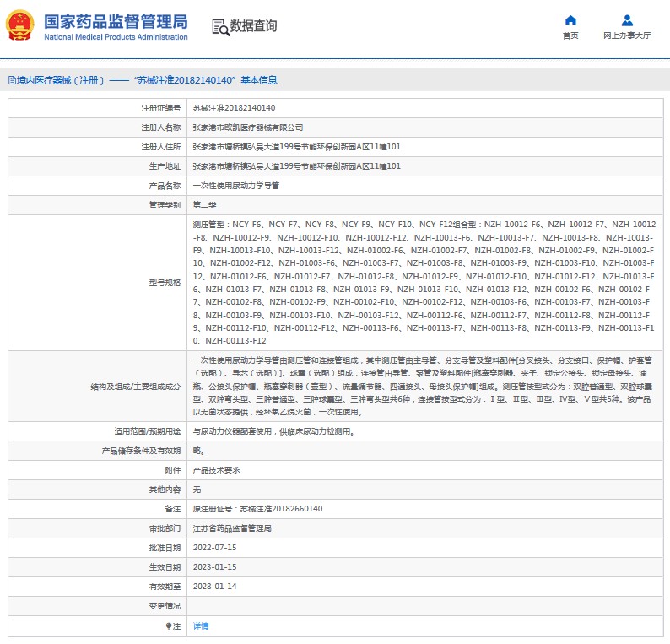The height and width of the screenshot is (644, 670).
Task: Click the 生产地址 address value
Action: point(296,165)
